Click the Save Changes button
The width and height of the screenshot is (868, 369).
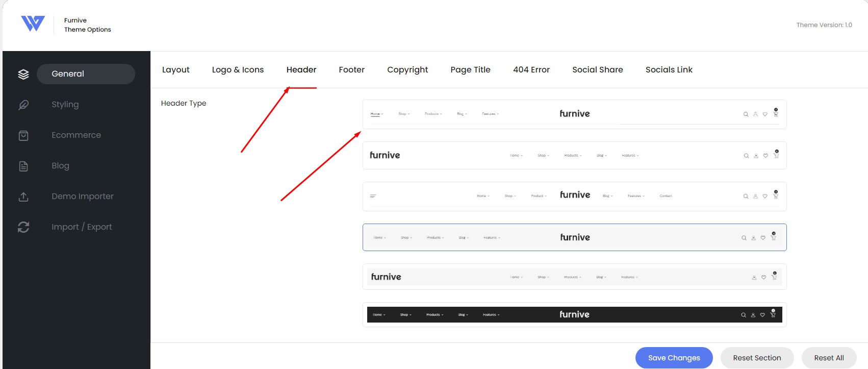click(x=674, y=358)
